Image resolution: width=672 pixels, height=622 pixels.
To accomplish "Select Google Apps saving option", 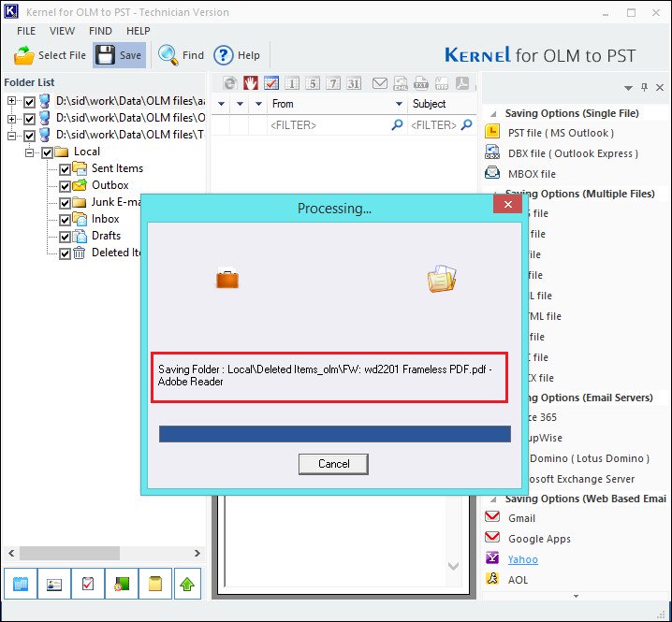I will [539, 539].
